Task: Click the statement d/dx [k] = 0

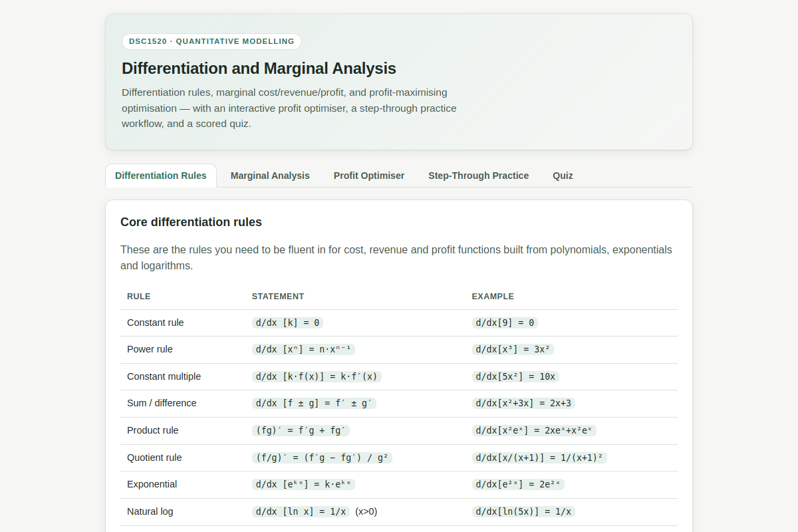Action: point(287,323)
